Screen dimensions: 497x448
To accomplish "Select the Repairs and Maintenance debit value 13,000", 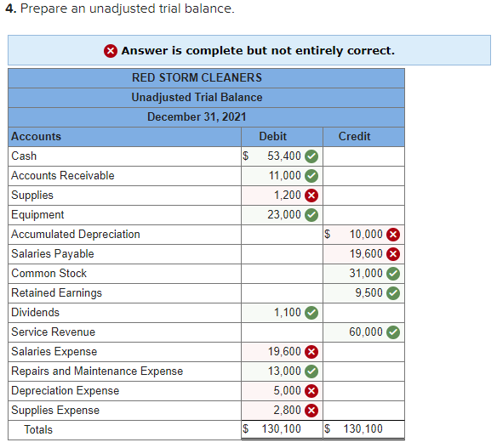I will click(284, 371).
